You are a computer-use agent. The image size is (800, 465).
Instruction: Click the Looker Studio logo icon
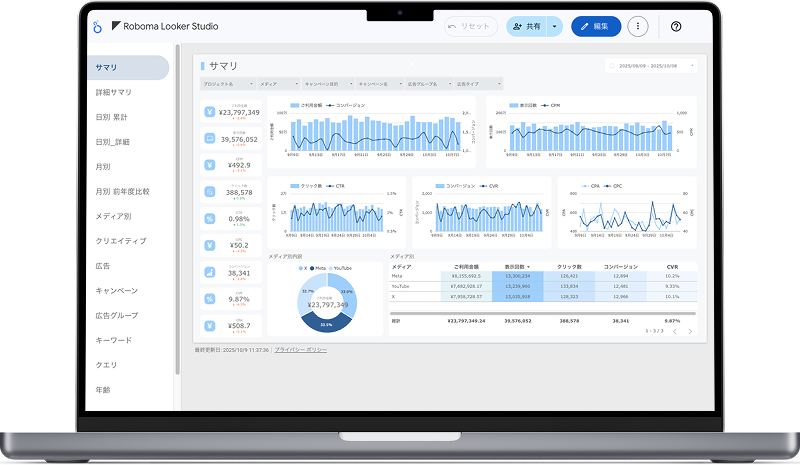coord(97,26)
